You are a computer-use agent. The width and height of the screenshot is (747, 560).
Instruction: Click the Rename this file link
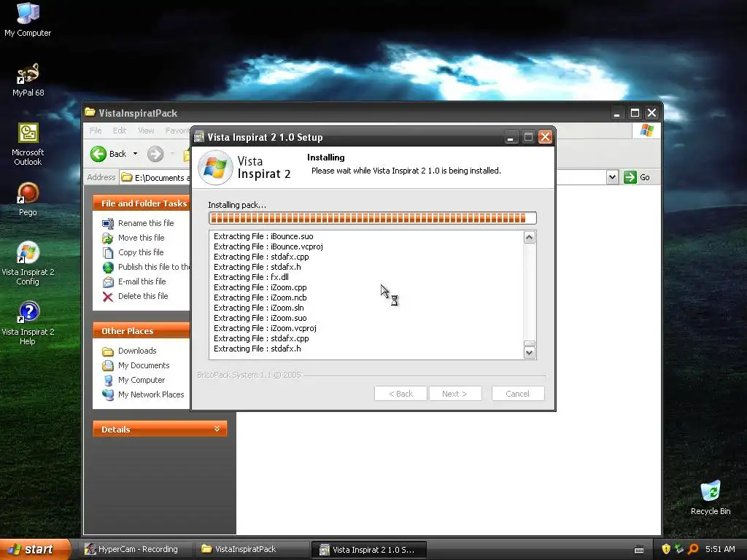[146, 223]
